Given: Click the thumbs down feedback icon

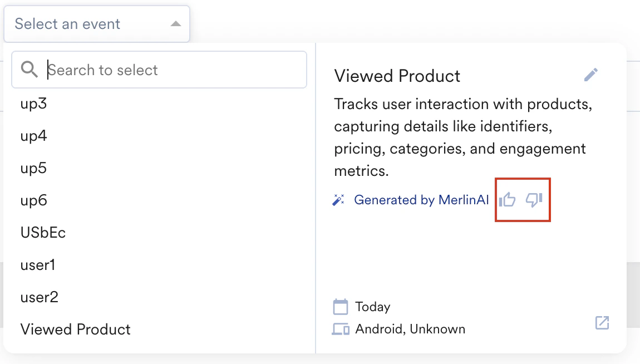Looking at the screenshot, I should tap(534, 199).
